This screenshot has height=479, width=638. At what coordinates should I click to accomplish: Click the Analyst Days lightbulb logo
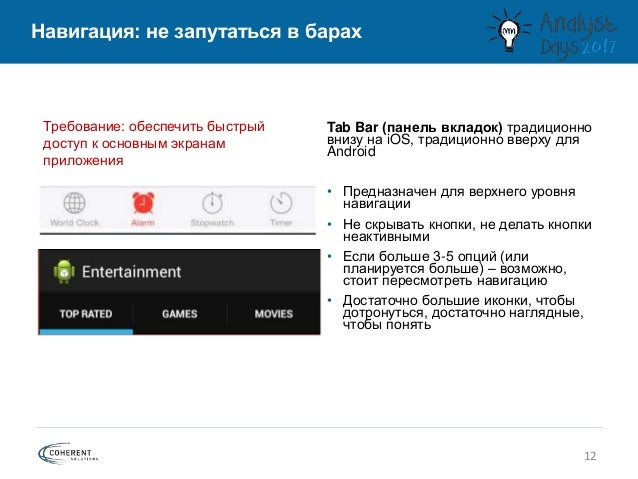(x=509, y=31)
